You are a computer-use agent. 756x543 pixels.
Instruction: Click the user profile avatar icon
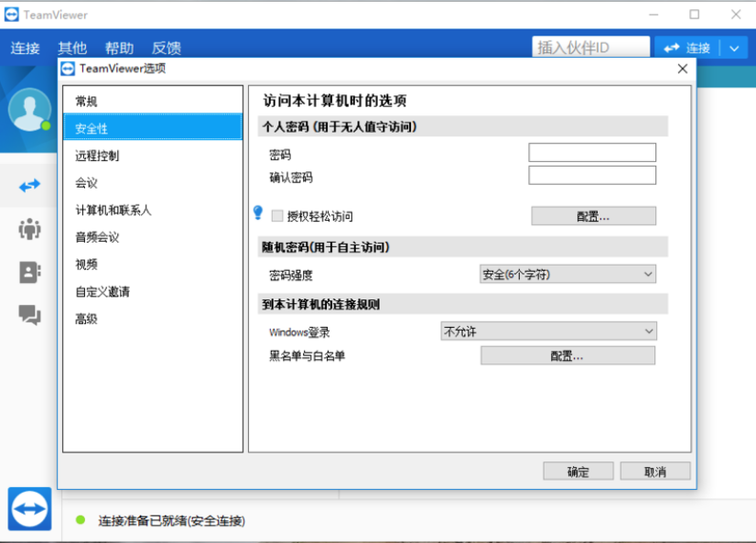29,110
